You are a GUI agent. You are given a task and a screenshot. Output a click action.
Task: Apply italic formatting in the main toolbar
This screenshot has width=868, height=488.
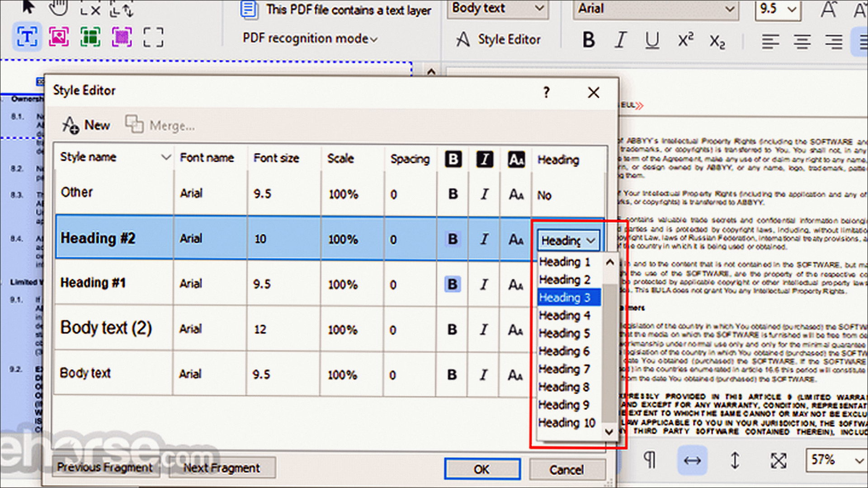621,40
